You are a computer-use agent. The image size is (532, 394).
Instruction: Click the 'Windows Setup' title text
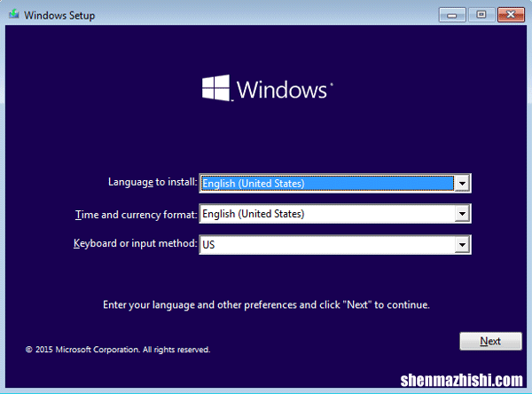point(59,16)
